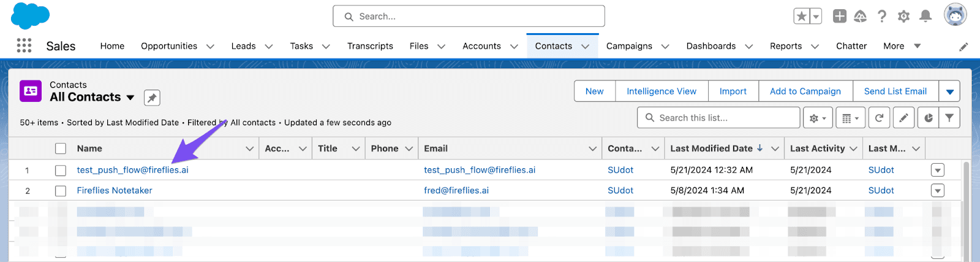The image size is (980, 262).
Task: Refresh the contacts list
Action: point(879,118)
